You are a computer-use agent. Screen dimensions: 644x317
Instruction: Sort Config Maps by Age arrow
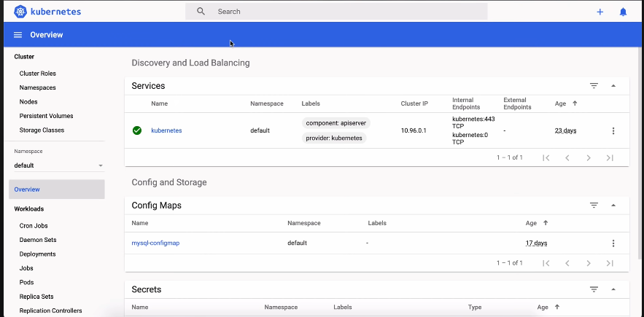tap(546, 223)
